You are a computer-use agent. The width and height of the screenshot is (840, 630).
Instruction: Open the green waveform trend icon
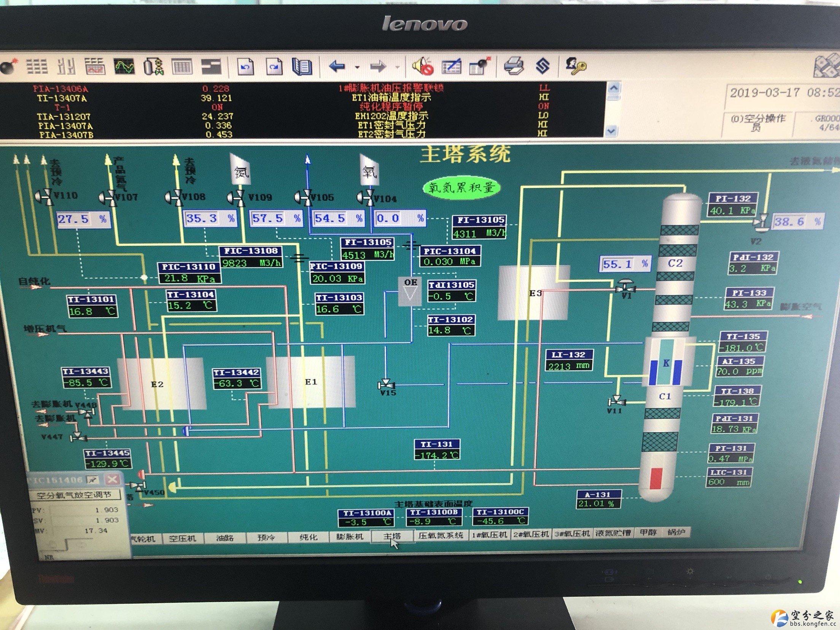pyautogui.click(x=124, y=67)
